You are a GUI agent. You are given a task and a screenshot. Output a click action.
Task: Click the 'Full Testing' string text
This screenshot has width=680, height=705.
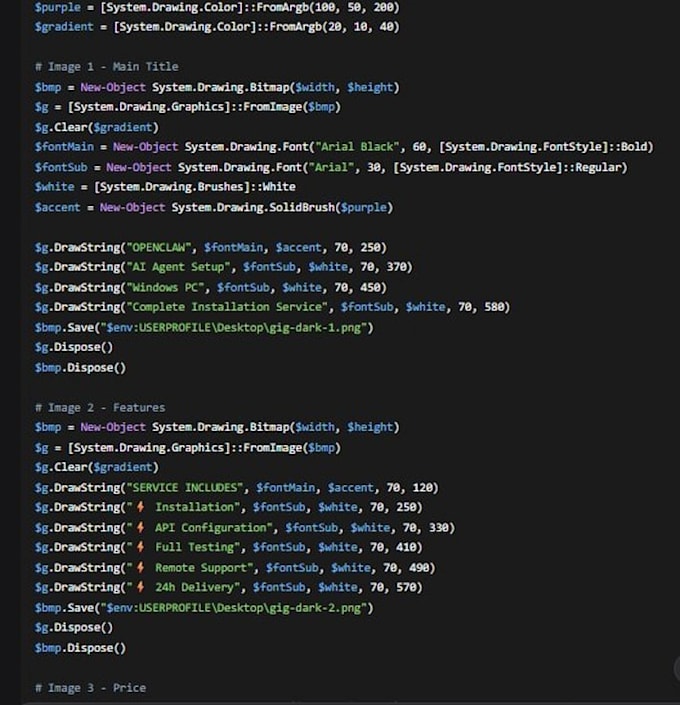coord(194,547)
